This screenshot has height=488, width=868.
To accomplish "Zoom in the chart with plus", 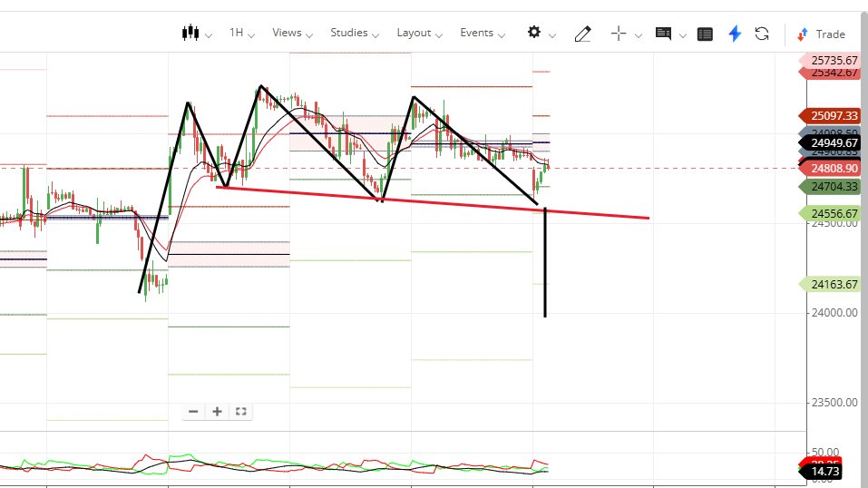I will [x=217, y=411].
